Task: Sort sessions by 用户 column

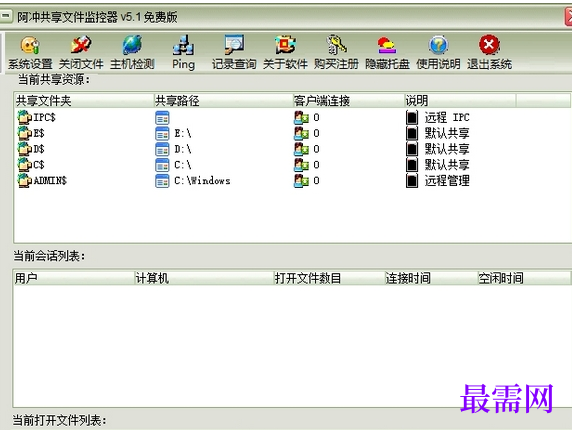Action: 74,278
